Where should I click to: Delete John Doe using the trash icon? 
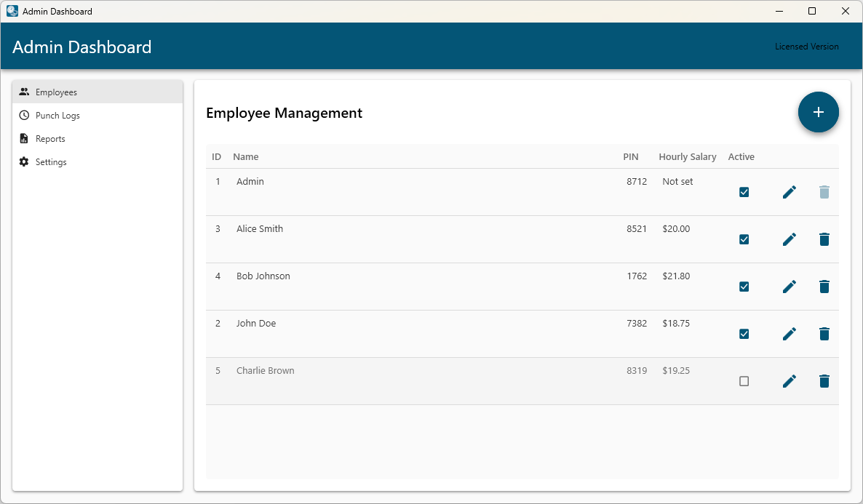824,334
